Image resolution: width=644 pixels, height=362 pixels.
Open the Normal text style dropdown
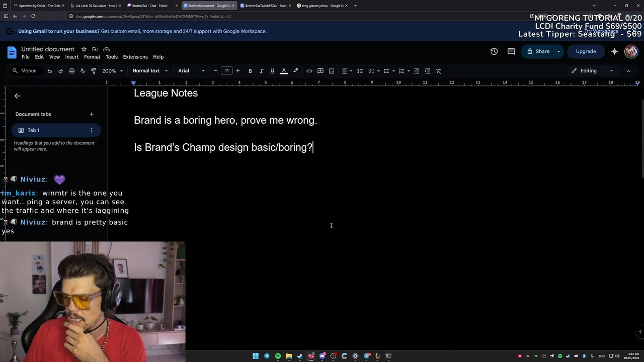150,71
